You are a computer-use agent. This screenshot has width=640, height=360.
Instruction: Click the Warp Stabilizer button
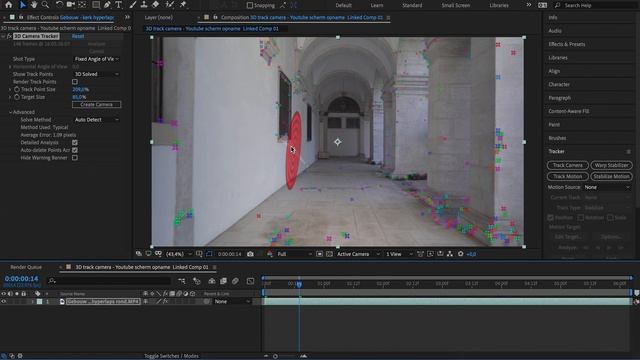click(x=611, y=165)
